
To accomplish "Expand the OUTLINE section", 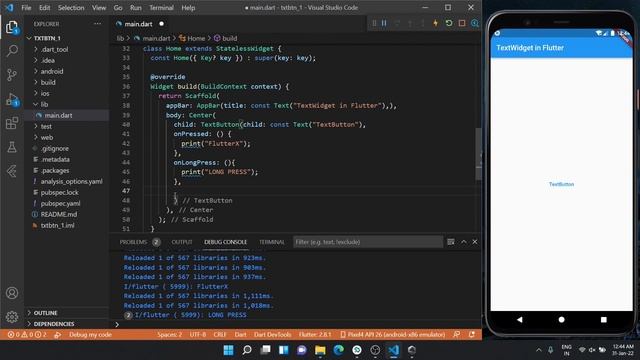I will coord(45,313).
